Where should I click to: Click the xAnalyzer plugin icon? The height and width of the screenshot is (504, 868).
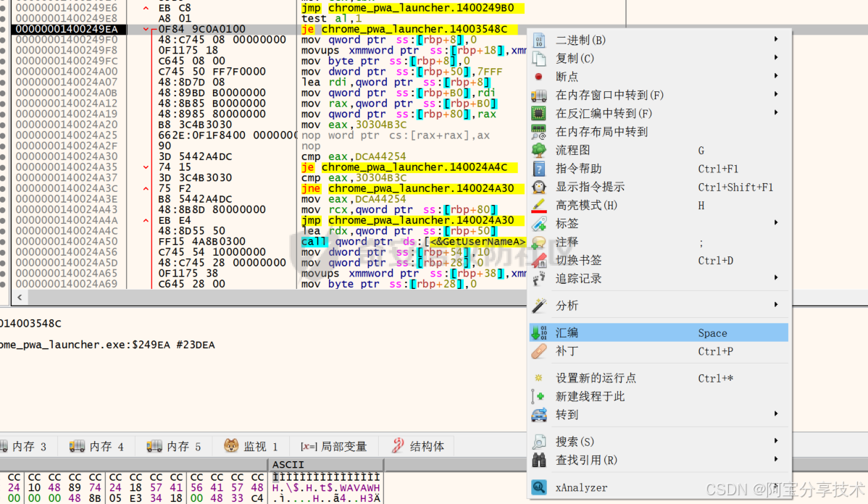pos(538,487)
